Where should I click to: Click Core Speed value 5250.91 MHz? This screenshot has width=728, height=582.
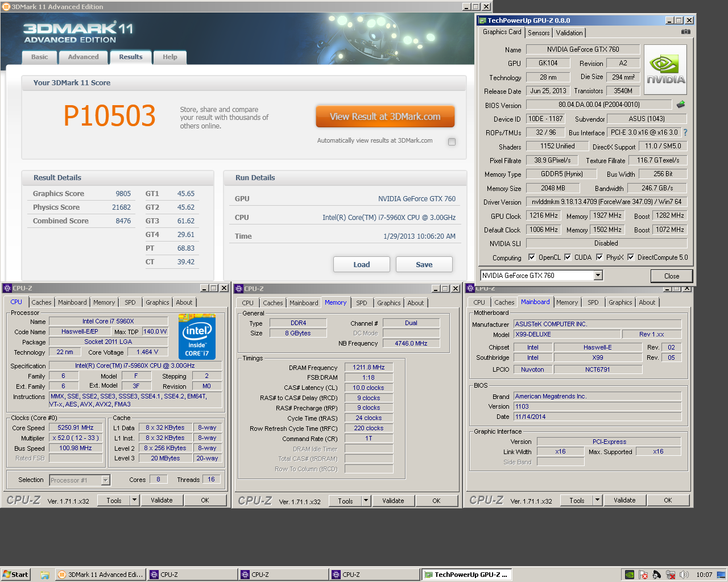click(x=76, y=427)
